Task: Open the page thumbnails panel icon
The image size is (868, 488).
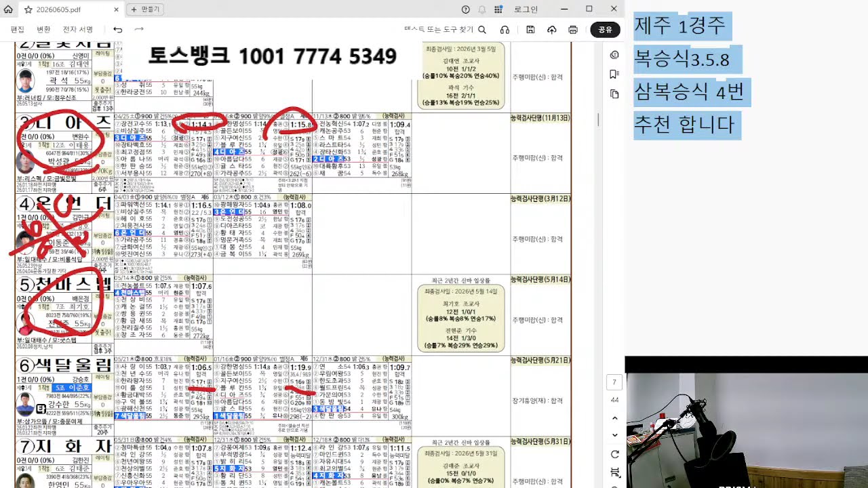Action: pyautogui.click(x=614, y=94)
